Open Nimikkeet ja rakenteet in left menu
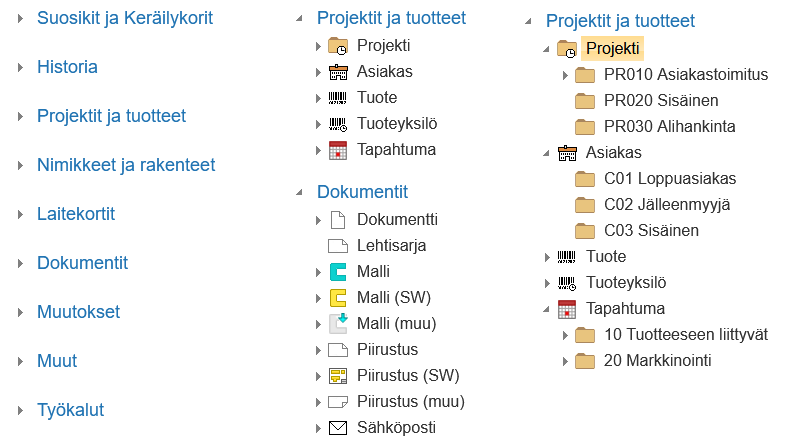Viewport: 800px width, 447px height. point(126,165)
